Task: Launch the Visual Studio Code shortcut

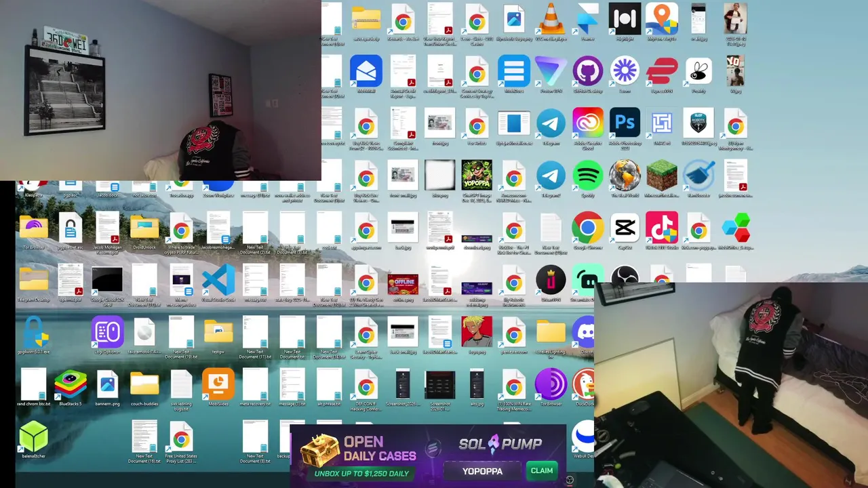Action: [x=218, y=280]
